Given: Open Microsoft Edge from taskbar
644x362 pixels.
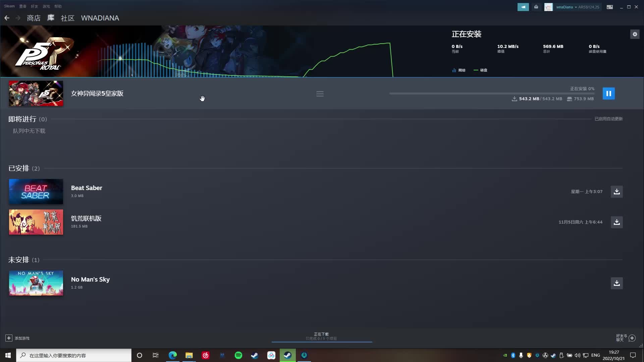Looking at the screenshot, I should [x=173, y=355].
